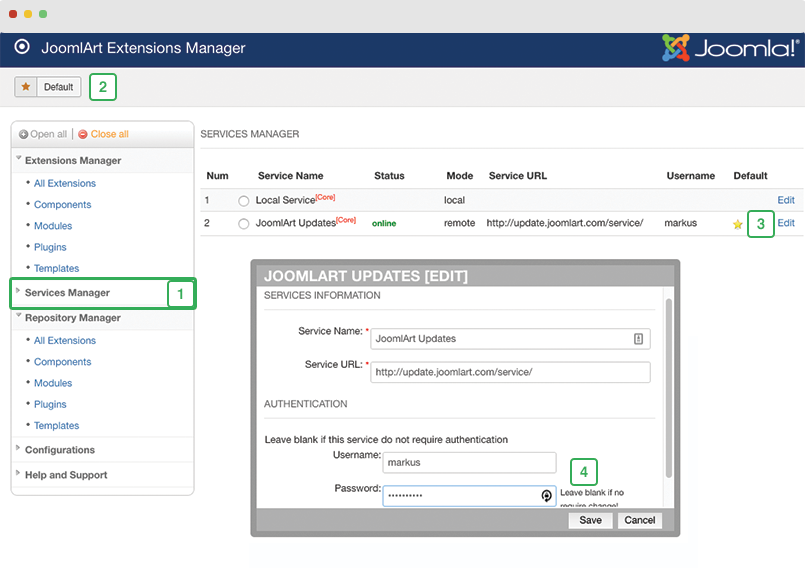Click the online status of JoomlArt Updates
The height and width of the screenshot is (568, 805).
[384, 223]
